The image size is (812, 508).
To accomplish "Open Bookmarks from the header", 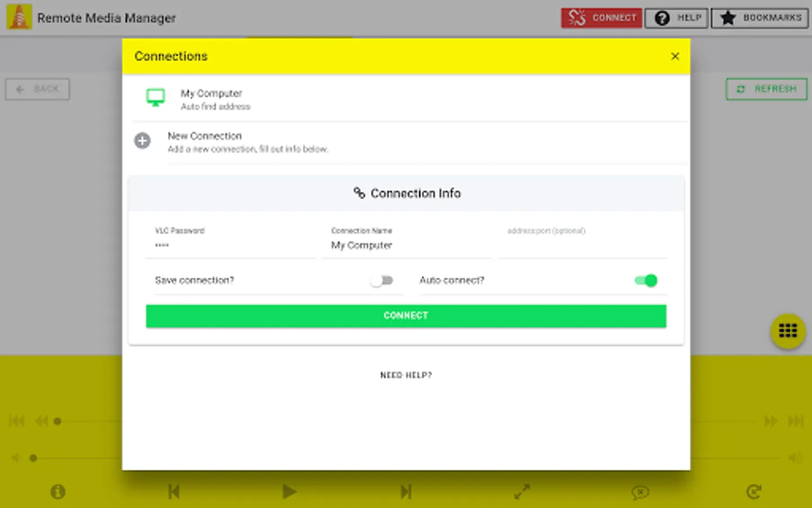I will point(760,18).
